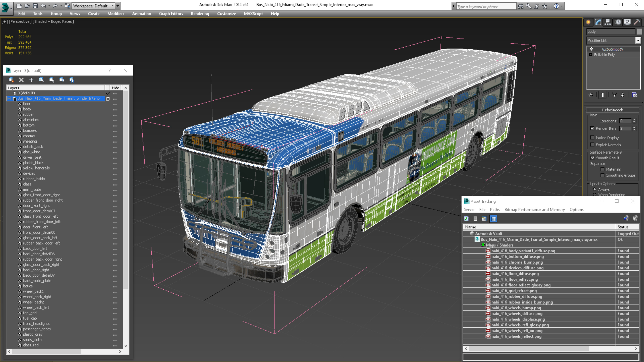
Task: Open Bitmap Performance and Memory menu
Action: (x=534, y=210)
